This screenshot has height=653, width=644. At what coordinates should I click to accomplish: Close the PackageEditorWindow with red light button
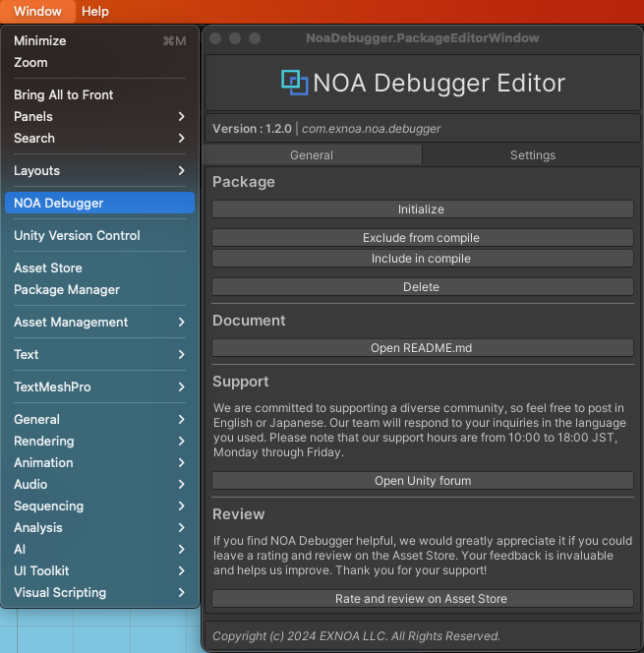tap(215, 38)
